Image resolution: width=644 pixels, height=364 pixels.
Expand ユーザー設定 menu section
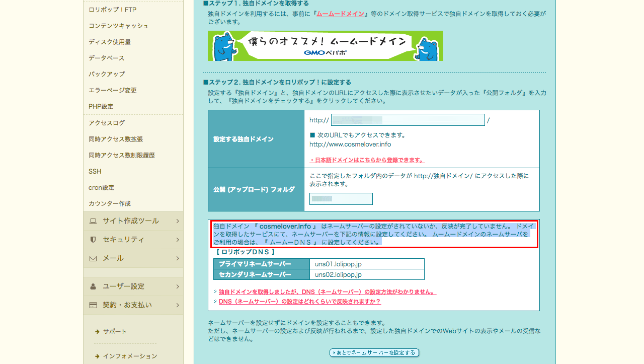[133, 286]
